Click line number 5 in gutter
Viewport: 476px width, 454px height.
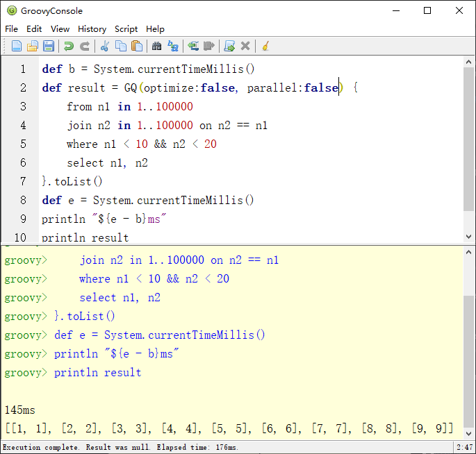coord(23,144)
